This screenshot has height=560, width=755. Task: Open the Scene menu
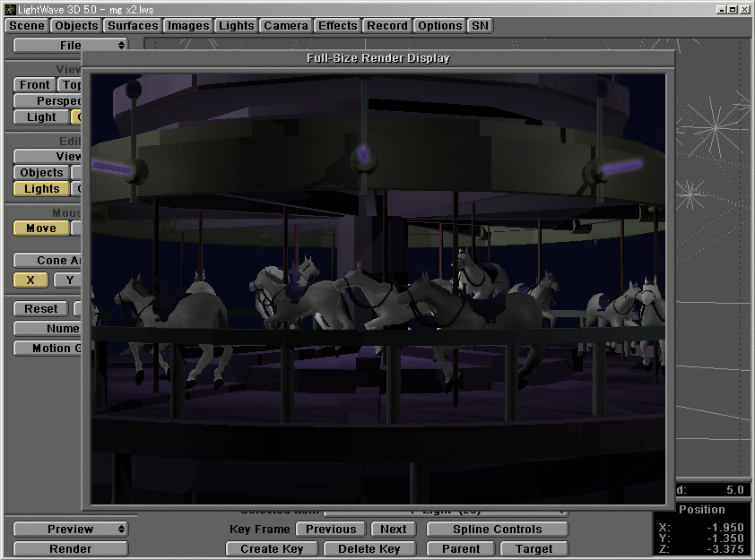click(x=25, y=25)
